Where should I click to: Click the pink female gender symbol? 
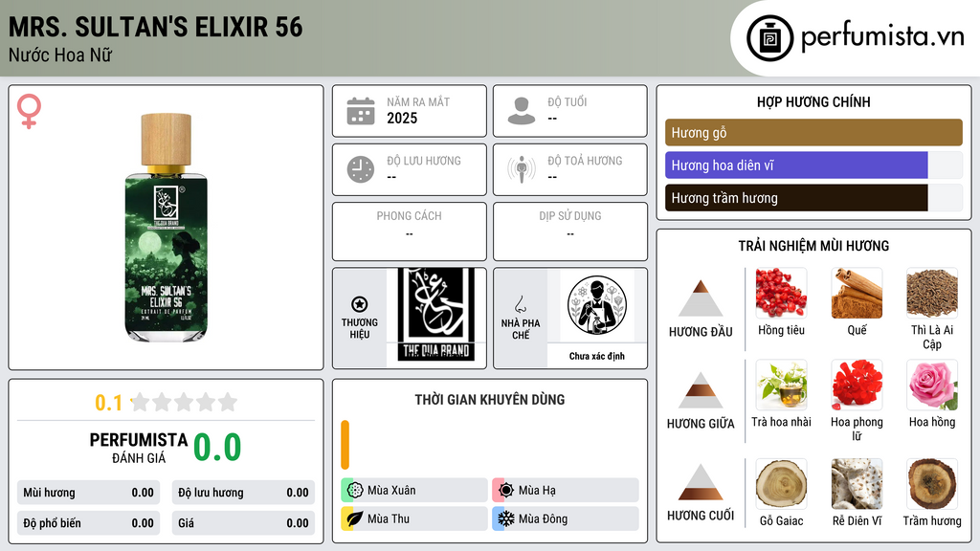coord(29,111)
